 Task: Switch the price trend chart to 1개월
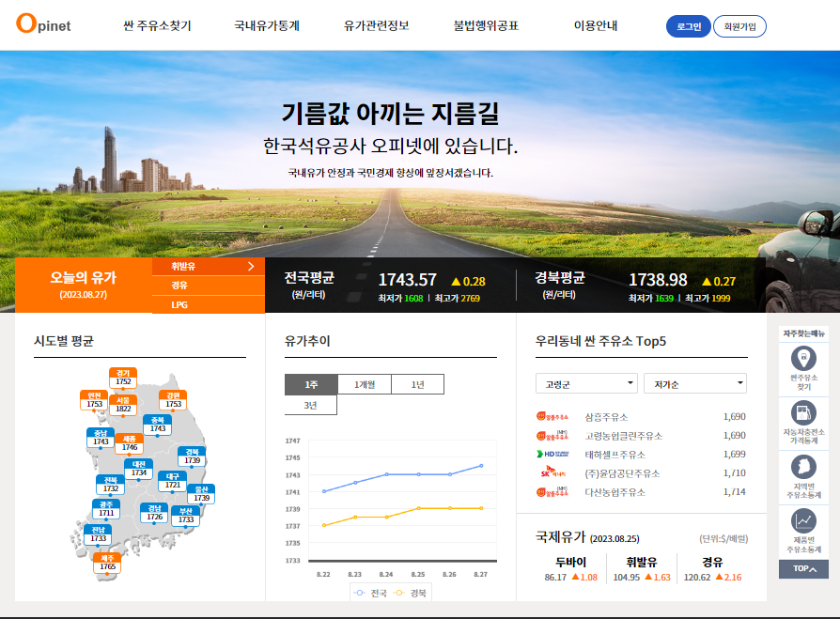[x=364, y=383]
